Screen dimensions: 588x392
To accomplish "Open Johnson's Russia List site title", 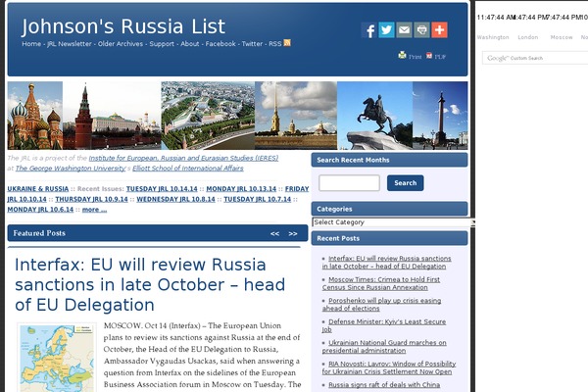I will pos(123,26).
